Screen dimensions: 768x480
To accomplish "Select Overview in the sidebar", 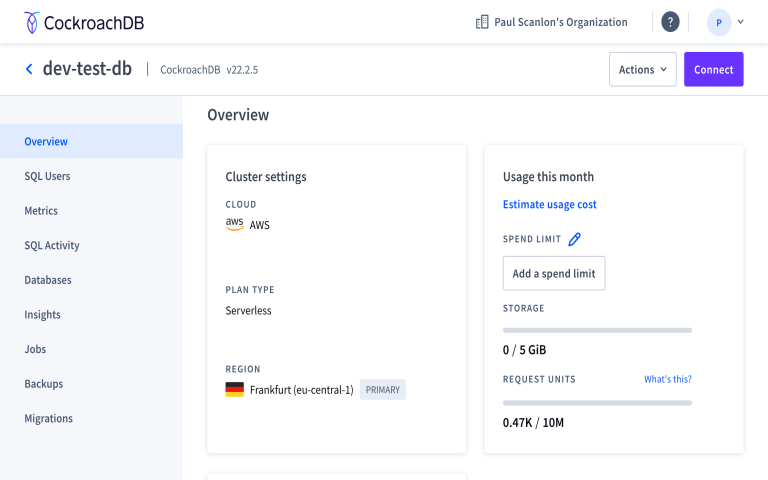I will pyautogui.click(x=91, y=141).
